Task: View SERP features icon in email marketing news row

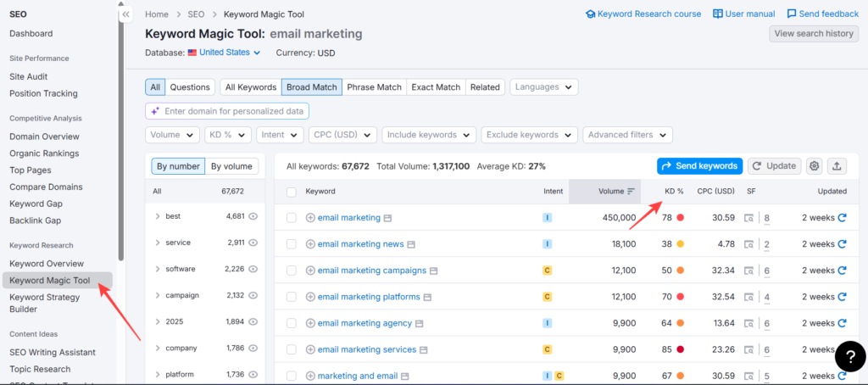Action: point(748,244)
